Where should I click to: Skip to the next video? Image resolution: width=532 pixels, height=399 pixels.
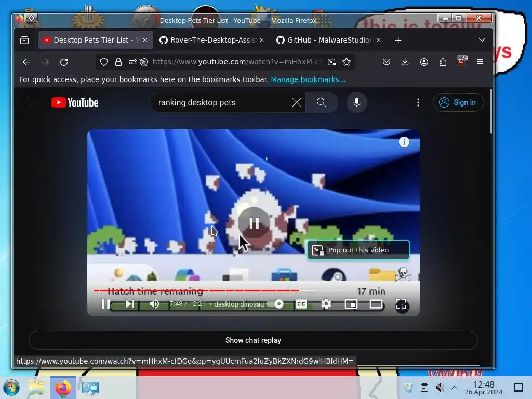coord(129,304)
